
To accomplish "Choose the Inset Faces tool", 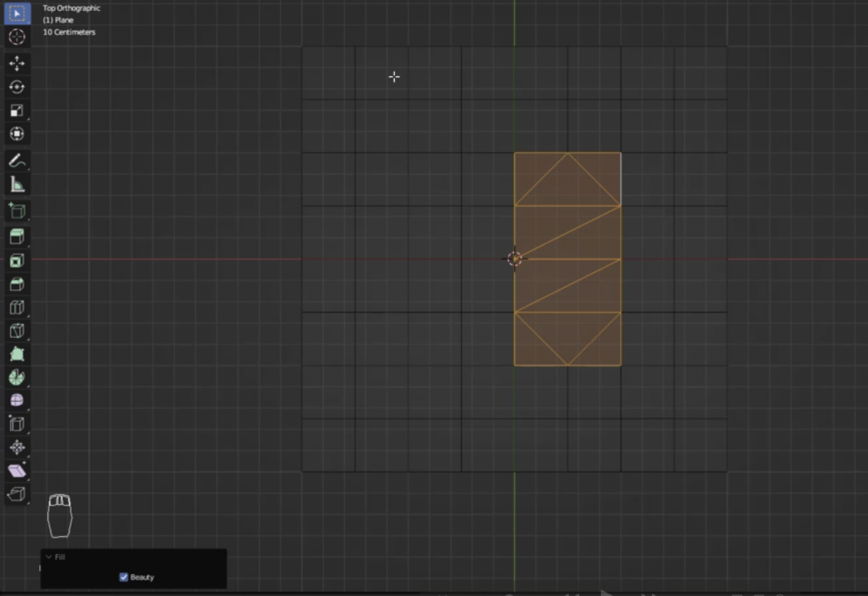I will click(x=17, y=261).
